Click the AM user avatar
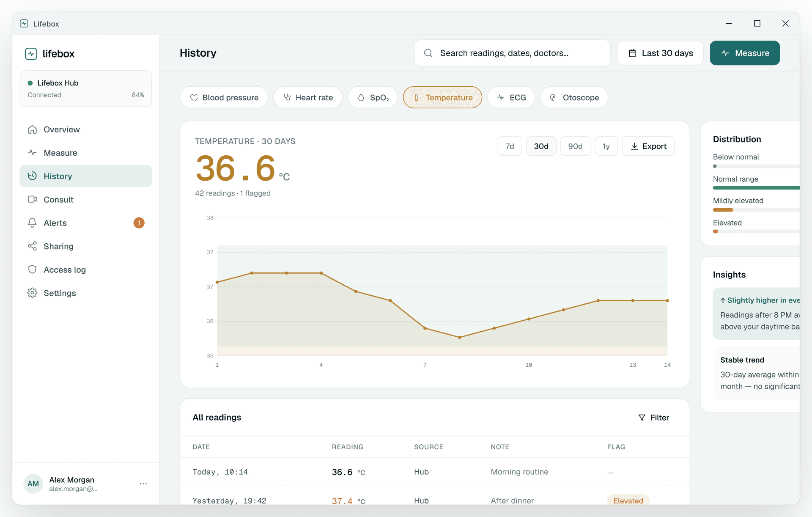The width and height of the screenshot is (812, 517). pos(33,484)
